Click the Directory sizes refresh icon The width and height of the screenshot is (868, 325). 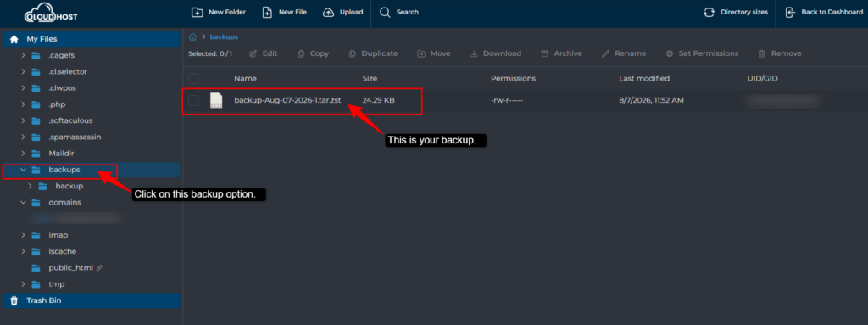pos(709,12)
